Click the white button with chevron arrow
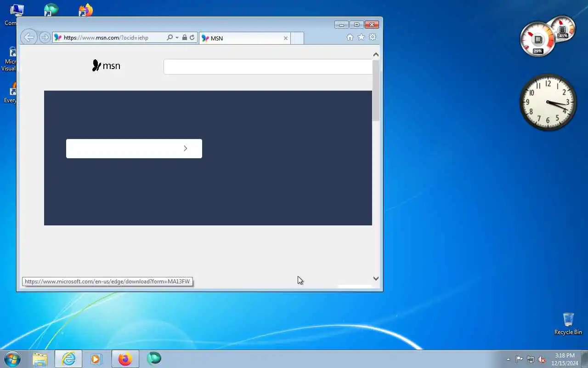Screen dimensions: 588x368 tap(134, 149)
